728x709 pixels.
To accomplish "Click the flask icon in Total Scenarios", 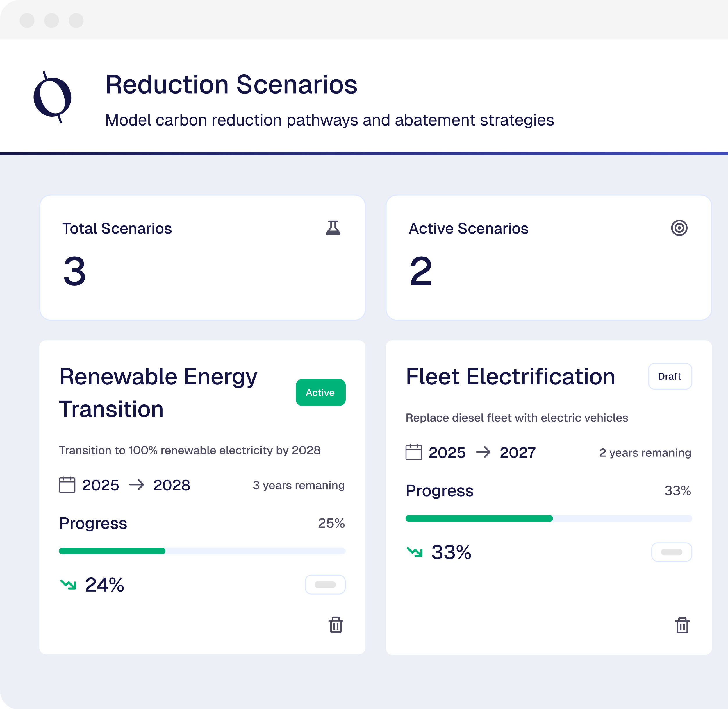I will point(333,228).
